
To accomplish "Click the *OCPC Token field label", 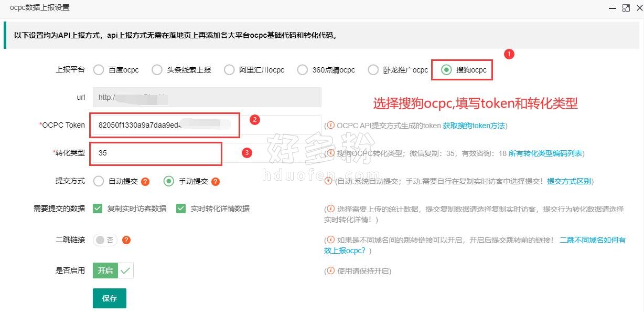I will coord(62,125).
